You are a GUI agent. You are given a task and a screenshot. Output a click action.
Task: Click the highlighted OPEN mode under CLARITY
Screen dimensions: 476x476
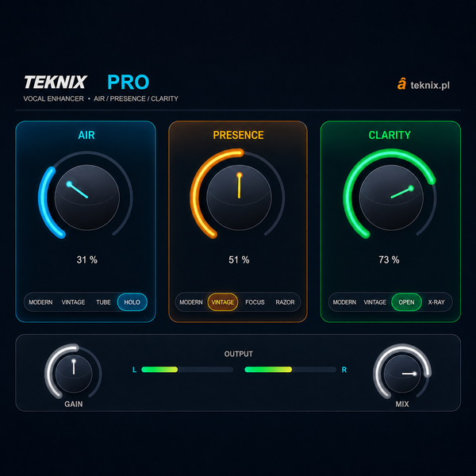(406, 302)
